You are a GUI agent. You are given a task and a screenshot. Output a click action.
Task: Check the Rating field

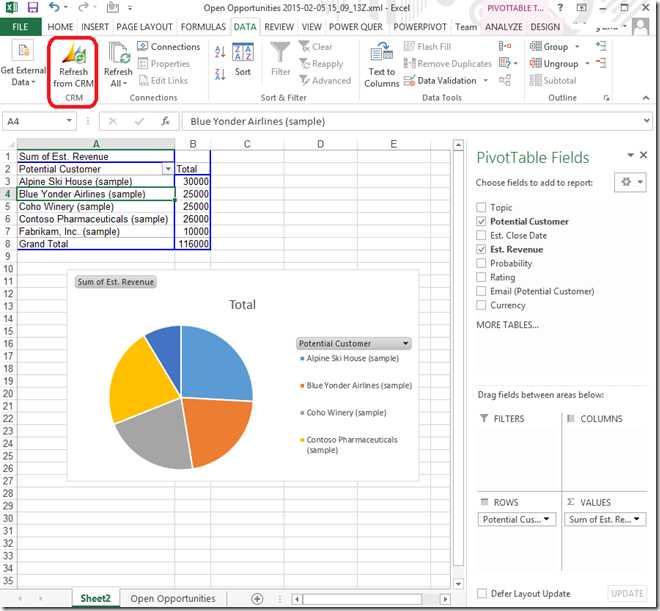(x=481, y=277)
